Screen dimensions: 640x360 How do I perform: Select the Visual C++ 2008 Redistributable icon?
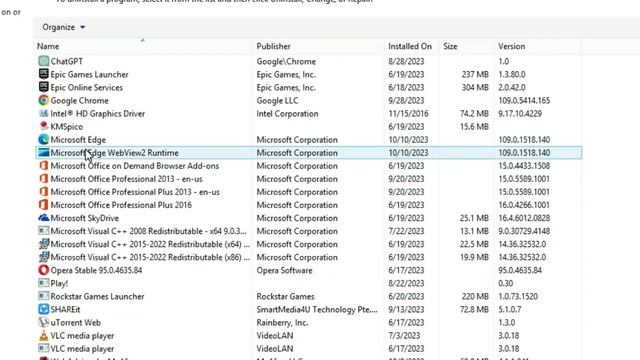coord(43,231)
